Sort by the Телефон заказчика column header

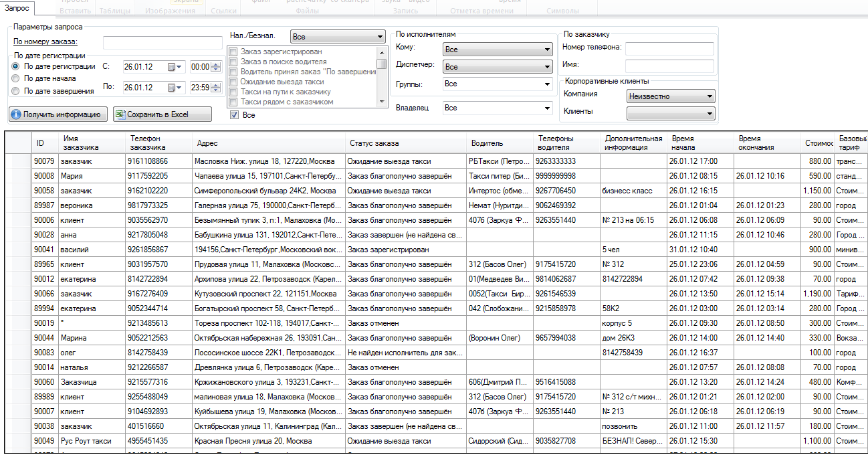pyautogui.click(x=158, y=143)
